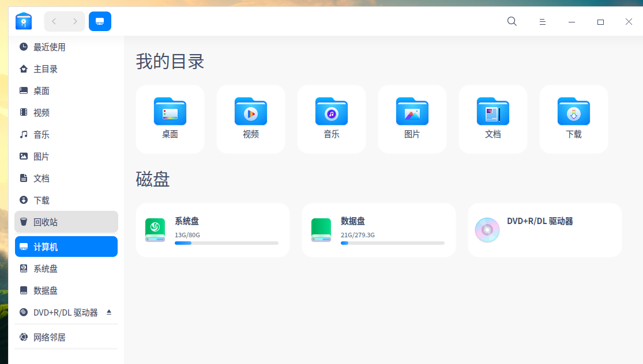The height and width of the screenshot is (364, 643).
Task: Open the 系统盘 disk entry
Action: click(x=213, y=229)
